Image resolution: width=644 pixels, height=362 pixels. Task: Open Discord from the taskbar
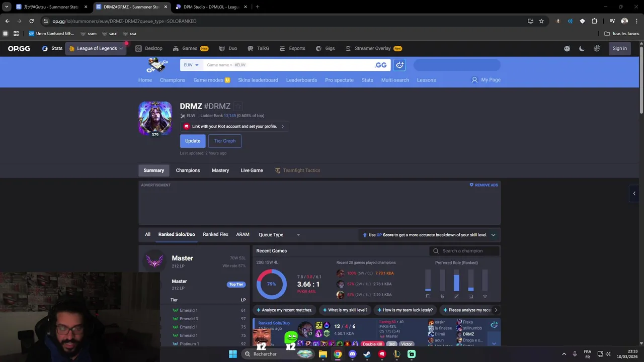(352, 354)
